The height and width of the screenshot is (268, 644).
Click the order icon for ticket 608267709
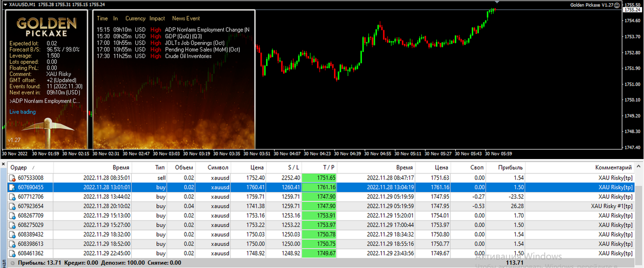(x=13, y=215)
